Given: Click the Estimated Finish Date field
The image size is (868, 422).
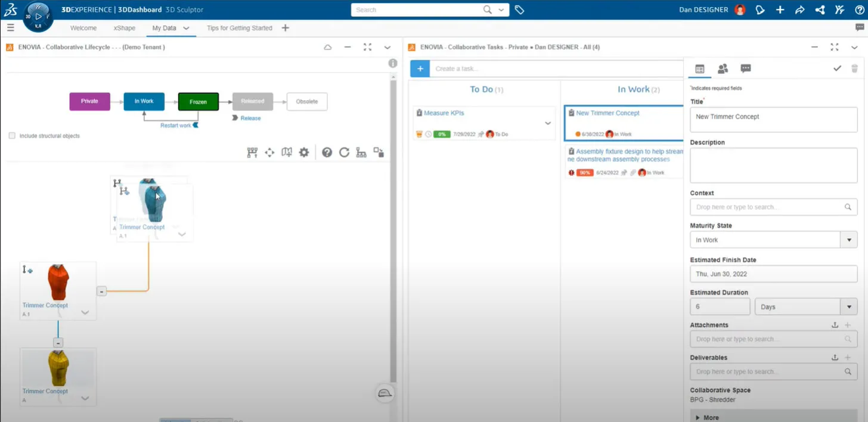Looking at the screenshot, I should 773,274.
